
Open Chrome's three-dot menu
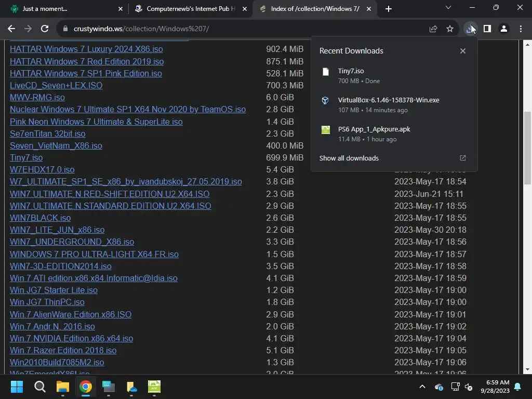[x=521, y=29]
